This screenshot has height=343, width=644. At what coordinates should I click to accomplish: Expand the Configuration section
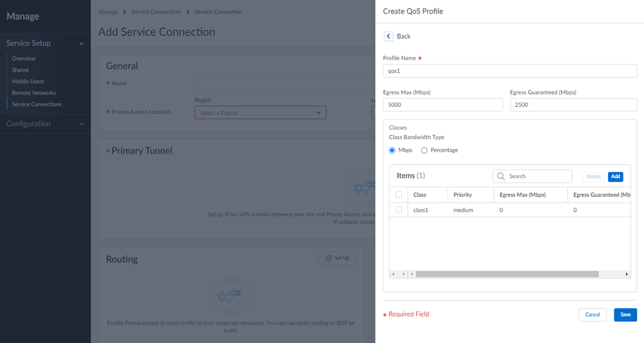(x=81, y=124)
